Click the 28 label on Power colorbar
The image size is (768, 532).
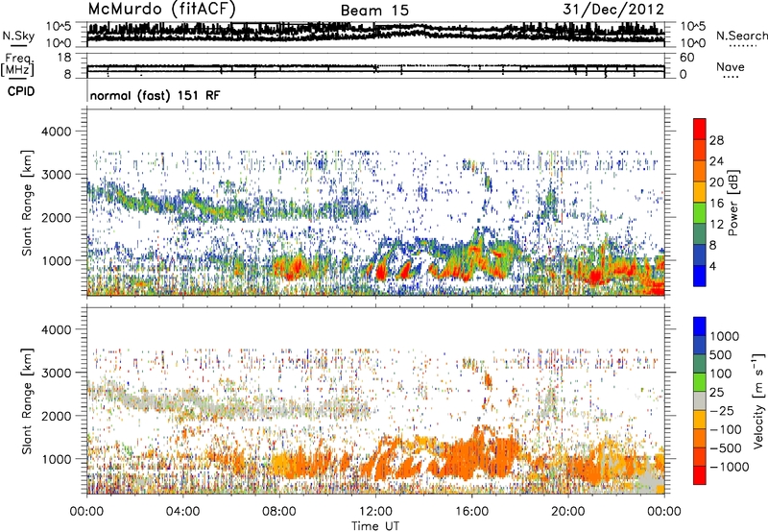pos(716,140)
